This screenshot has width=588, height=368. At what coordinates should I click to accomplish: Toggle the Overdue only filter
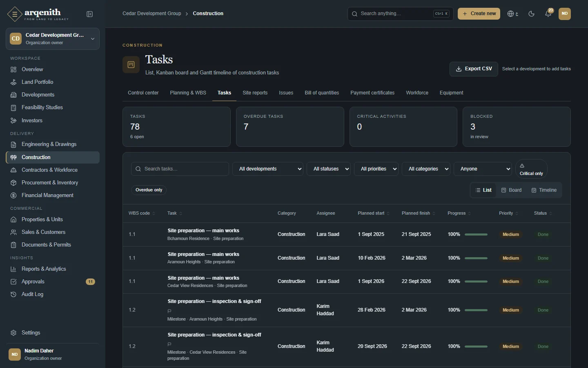point(149,190)
